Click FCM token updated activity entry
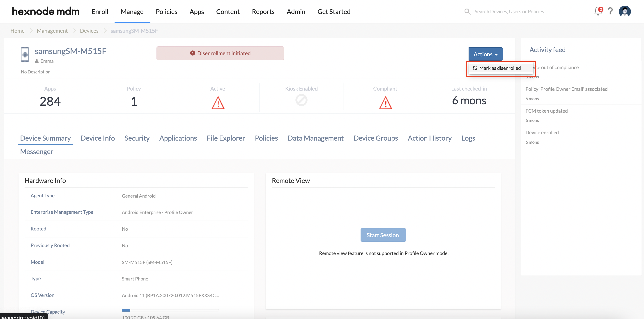The image size is (644, 319). coord(546,111)
